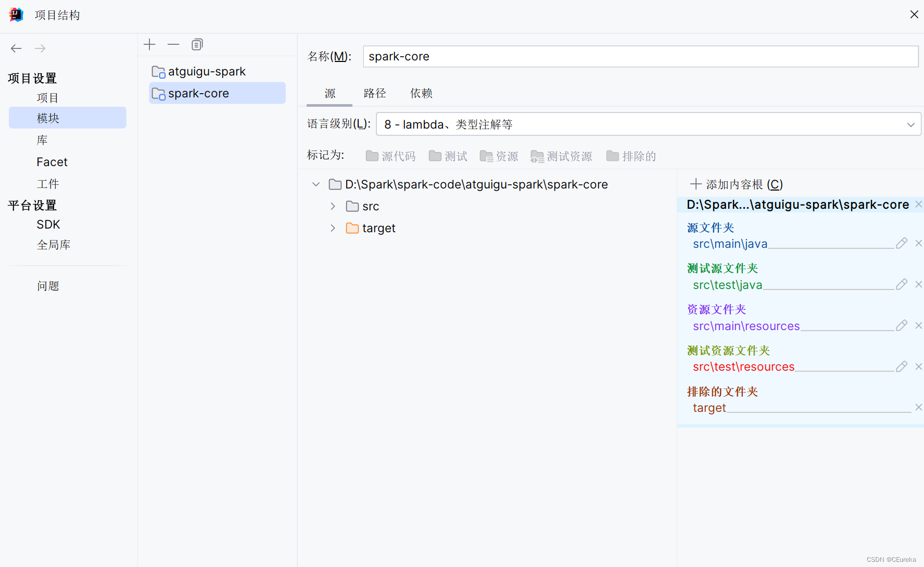Unmark src\main\resources resource folder
Screen dimensions: 924x567
point(919,325)
